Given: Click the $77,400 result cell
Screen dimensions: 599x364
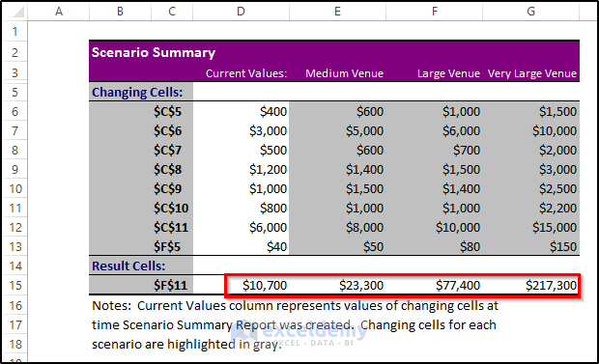Looking at the screenshot, I should coord(458,286).
